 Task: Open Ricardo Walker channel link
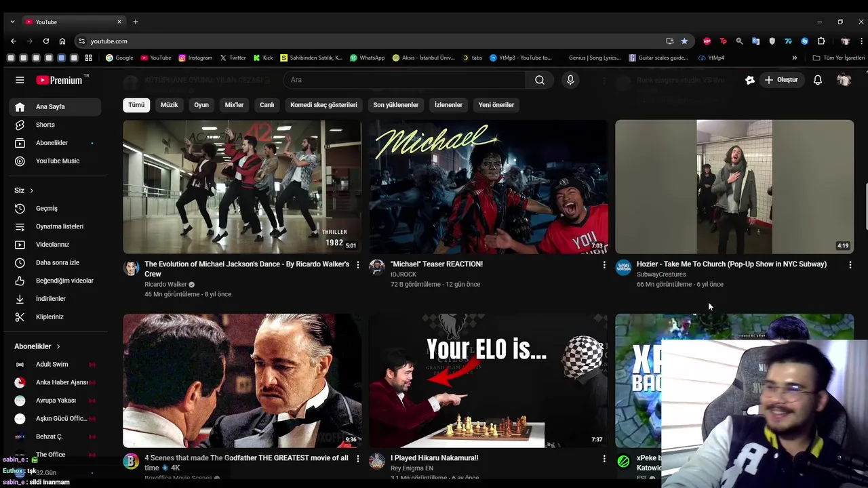[x=165, y=285]
